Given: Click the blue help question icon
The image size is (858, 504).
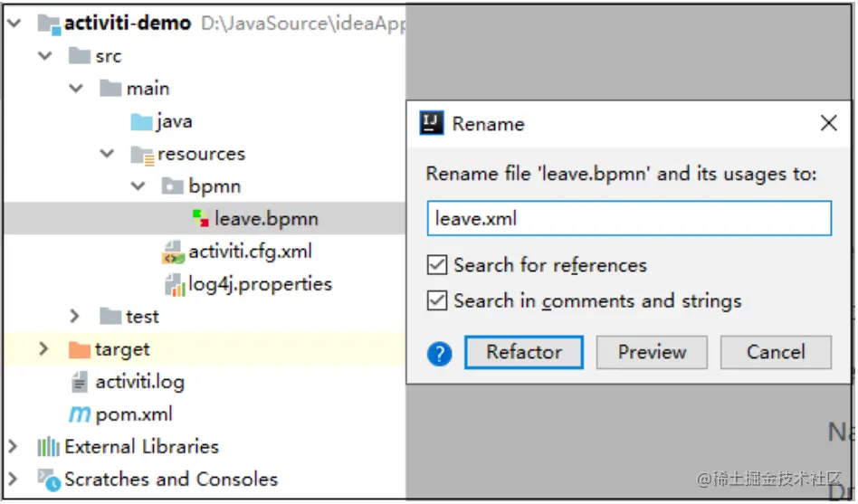Looking at the screenshot, I should [x=440, y=353].
